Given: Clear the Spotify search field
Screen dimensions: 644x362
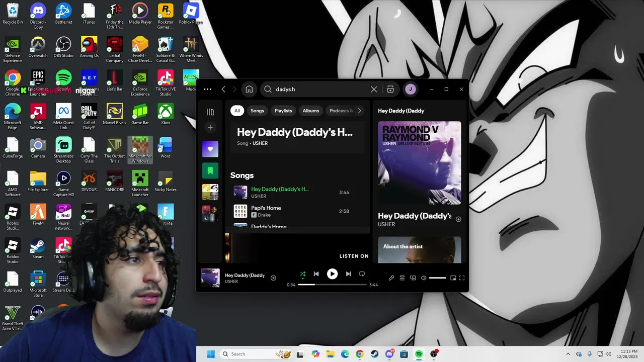Looking at the screenshot, I should [x=374, y=89].
